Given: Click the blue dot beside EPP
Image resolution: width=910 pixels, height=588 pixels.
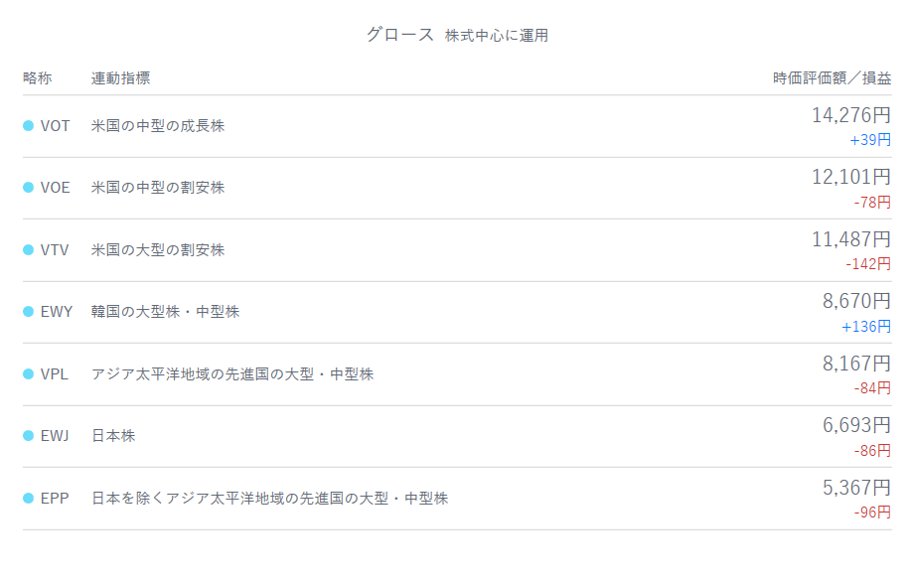Looking at the screenshot, I should pyautogui.click(x=29, y=499).
